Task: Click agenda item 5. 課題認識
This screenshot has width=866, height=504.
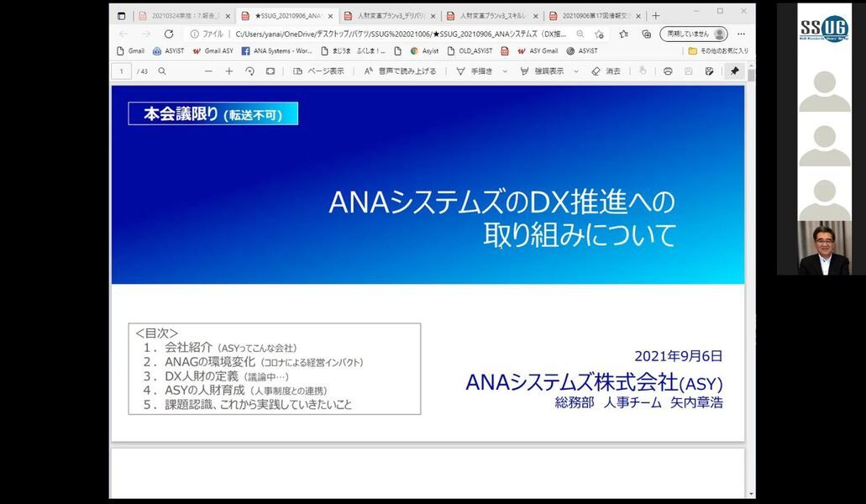Action: [247, 405]
